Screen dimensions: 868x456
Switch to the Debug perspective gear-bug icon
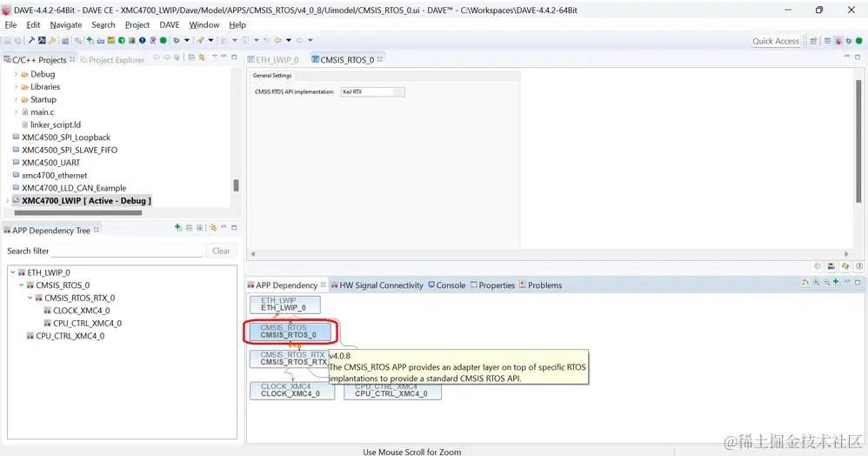849,41
